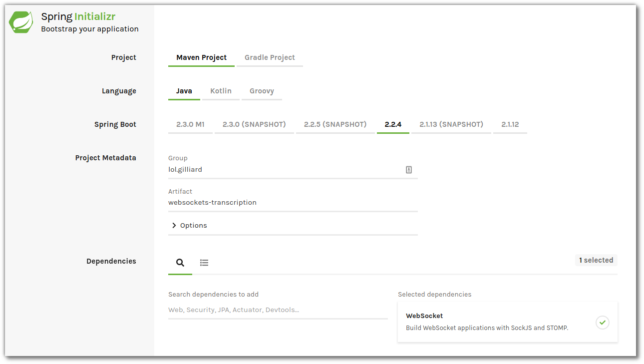This screenshot has width=644, height=364.
Task: Click the 1 selected badge
Action: (596, 260)
